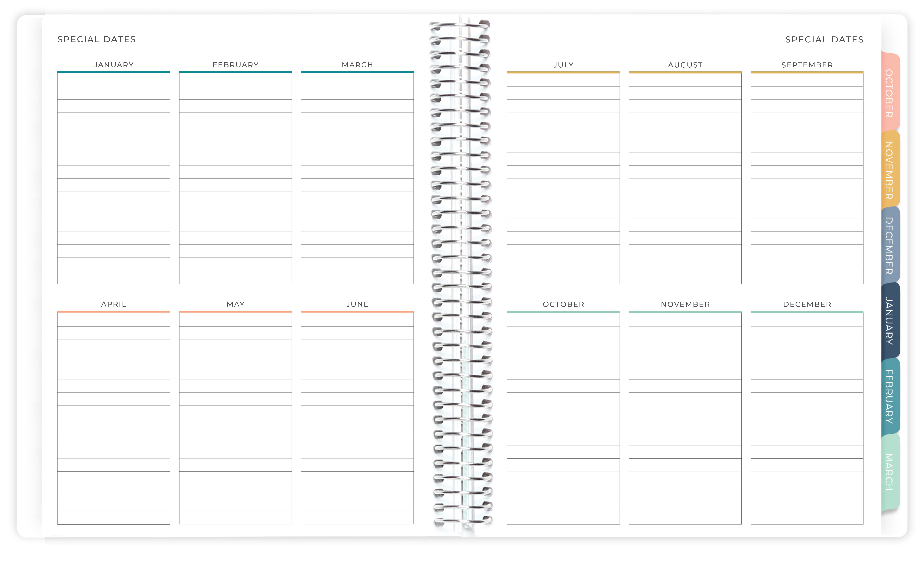
Task: Select the FEBRUARY column heading
Action: pos(235,65)
